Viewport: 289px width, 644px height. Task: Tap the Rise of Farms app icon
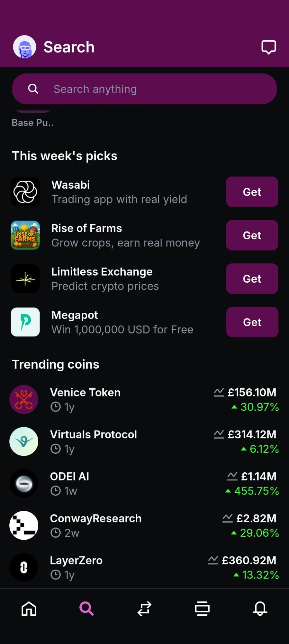tap(25, 235)
